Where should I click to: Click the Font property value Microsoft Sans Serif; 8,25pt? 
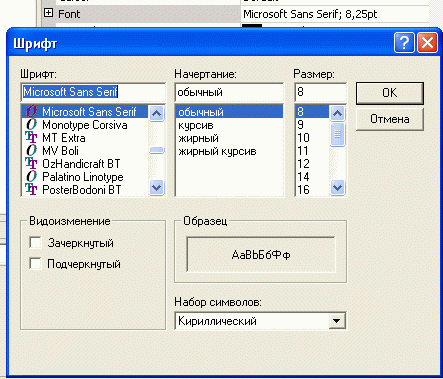[x=310, y=14]
